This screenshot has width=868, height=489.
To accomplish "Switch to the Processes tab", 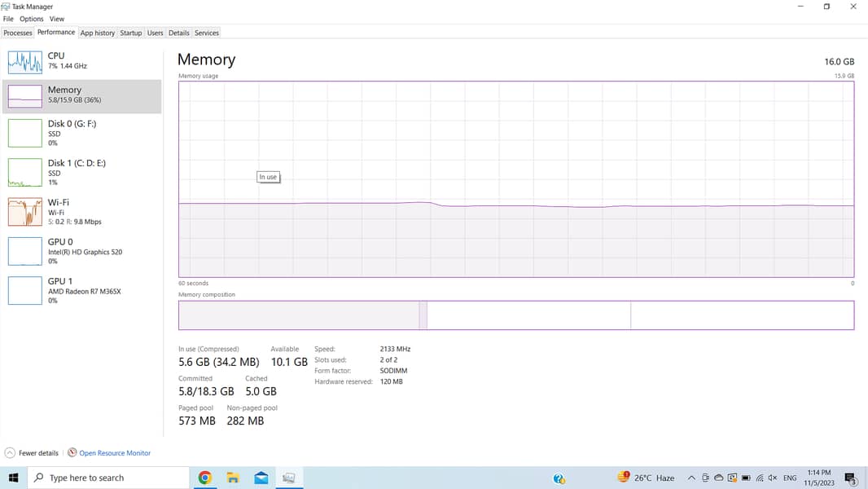I will pyautogui.click(x=17, y=33).
